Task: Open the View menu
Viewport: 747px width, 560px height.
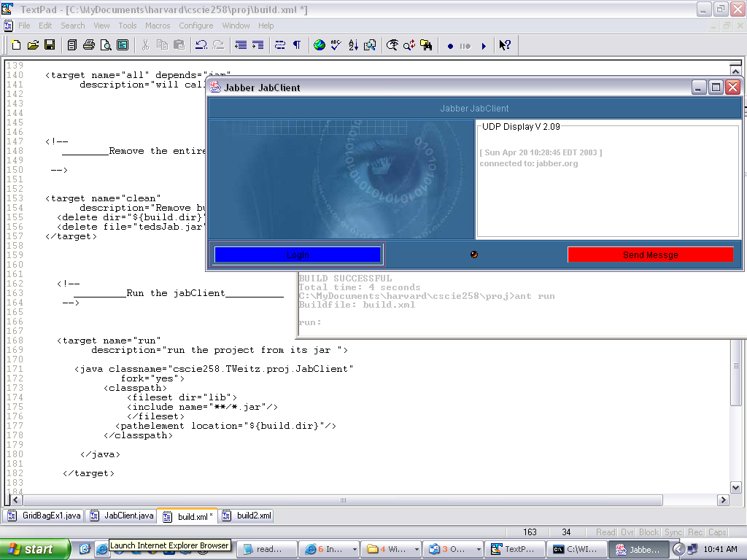Action: click(x=101, y=26)
